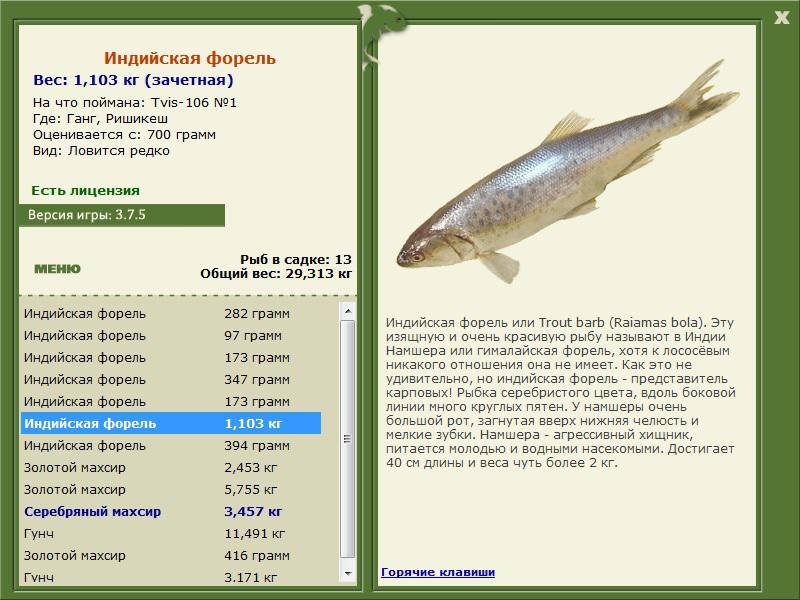Screen dimensions: 800x600
Task: Select Золотой махсир 2,453 кг row
Action: 171,467
